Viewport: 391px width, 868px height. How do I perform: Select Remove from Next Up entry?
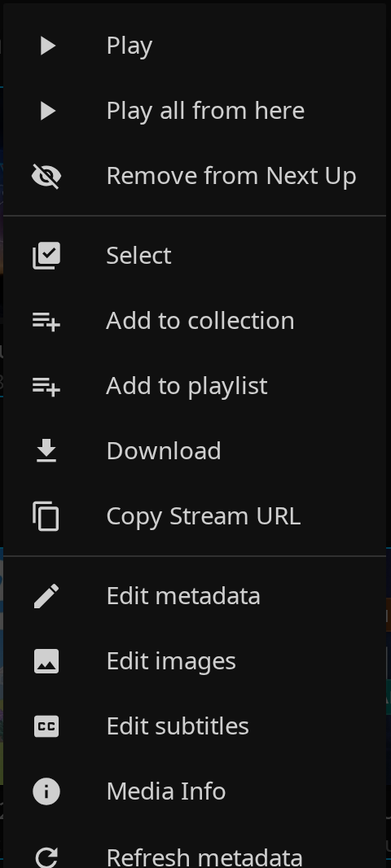point(195,176)
